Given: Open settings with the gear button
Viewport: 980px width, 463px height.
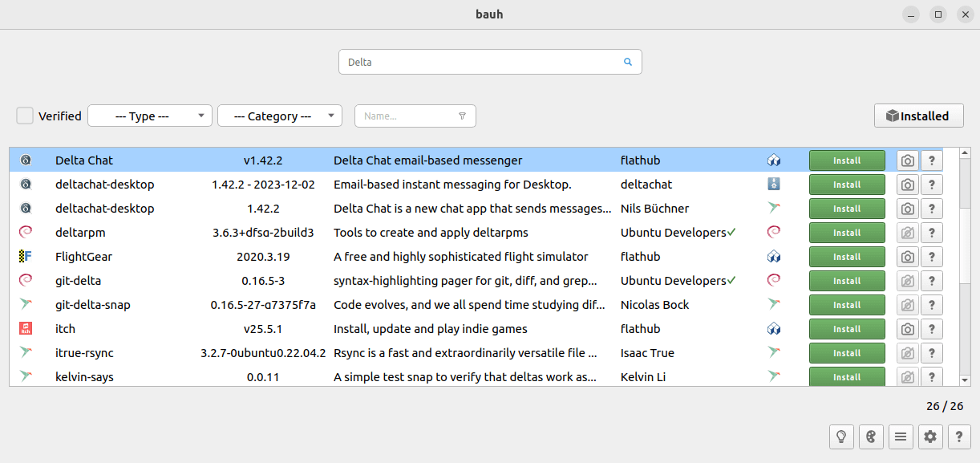Looking at the screenshot, I should click(930, 437).
